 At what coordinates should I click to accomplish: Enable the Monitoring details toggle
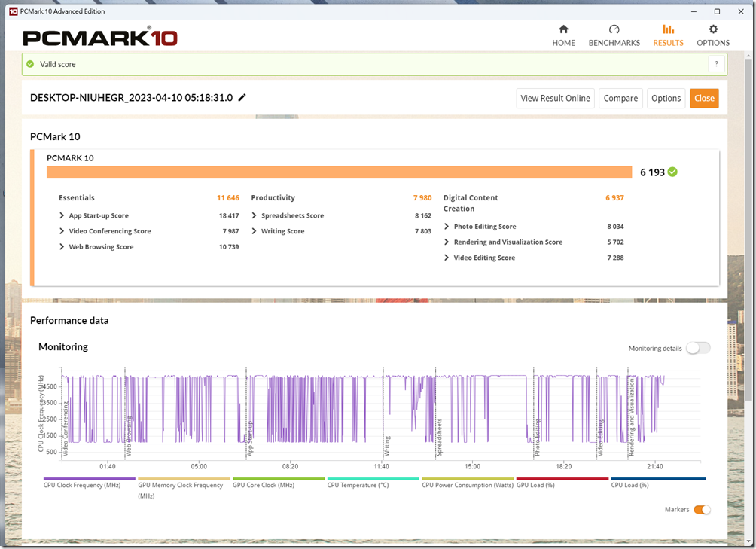697,348
